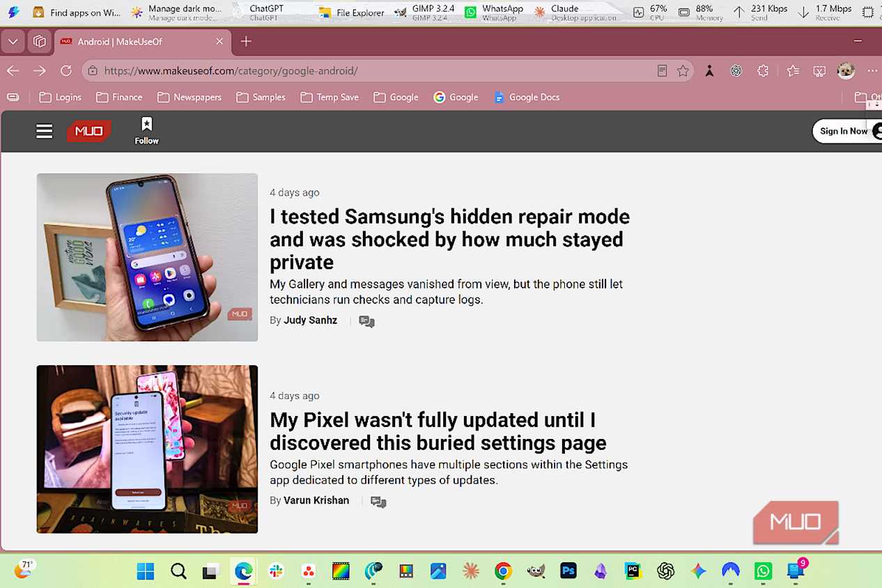Open the Samsung hidden repair mode headline
The width and height of the screenshot is (882, 588).
coord(449,239)
